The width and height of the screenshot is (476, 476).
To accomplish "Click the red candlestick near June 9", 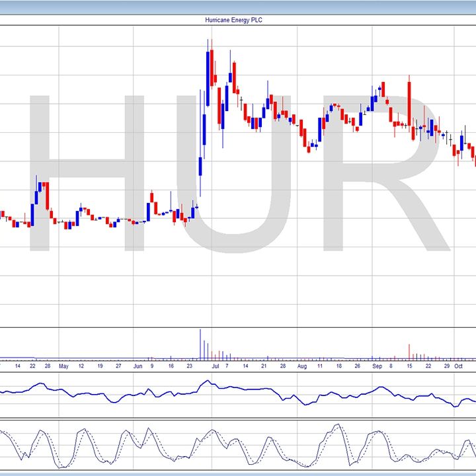I will coord(152,197).
